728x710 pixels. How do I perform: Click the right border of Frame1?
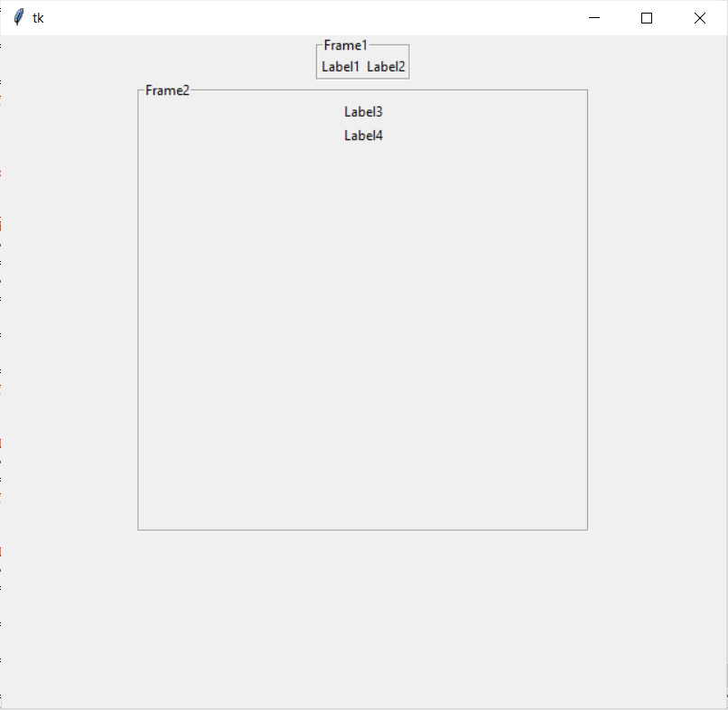(408, 61)
